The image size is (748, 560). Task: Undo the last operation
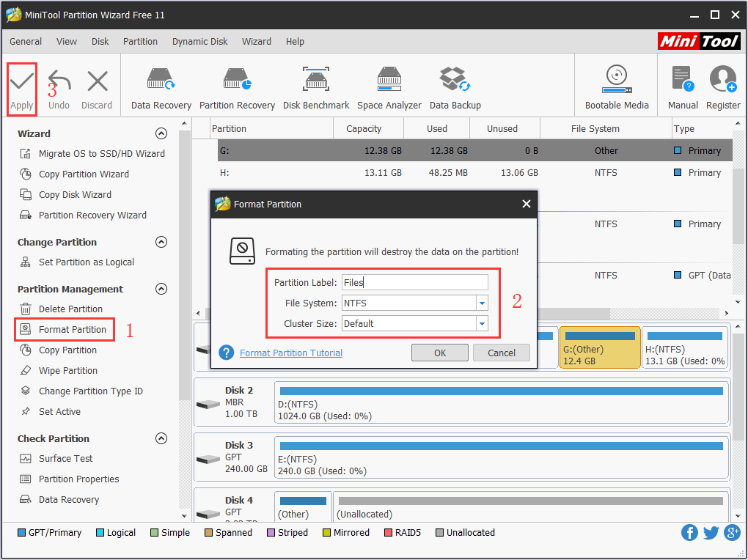(59, 89)
